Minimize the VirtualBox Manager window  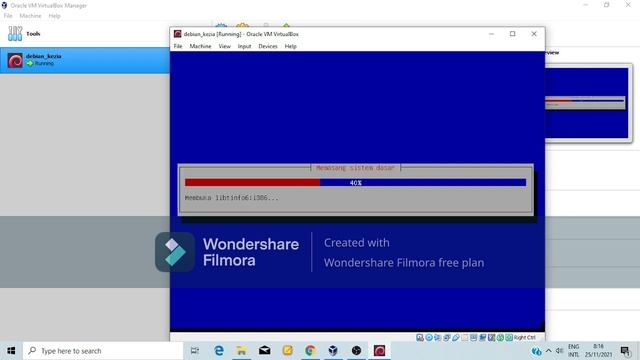point(586,5)
